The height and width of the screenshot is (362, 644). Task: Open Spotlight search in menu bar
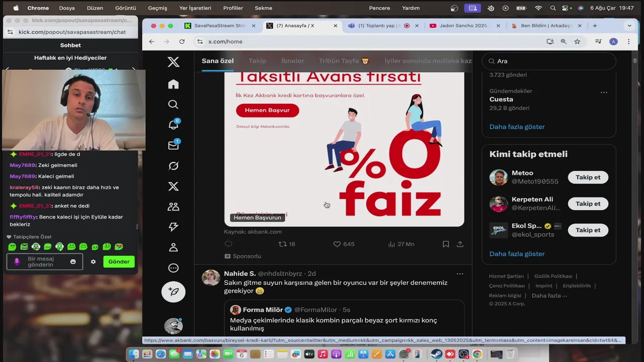(553, 8)
